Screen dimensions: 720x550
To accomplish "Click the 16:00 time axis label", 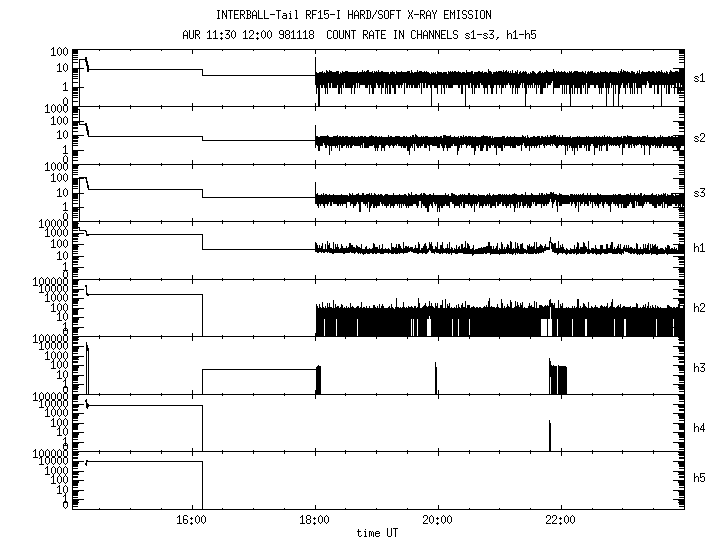I will [191, 520].
